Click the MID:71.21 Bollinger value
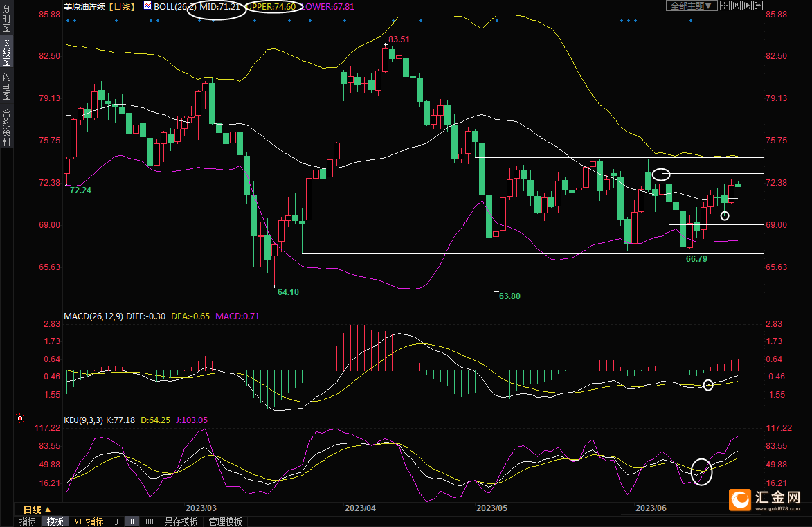Viewport: 812px width, 527px height. click(220, 7)
